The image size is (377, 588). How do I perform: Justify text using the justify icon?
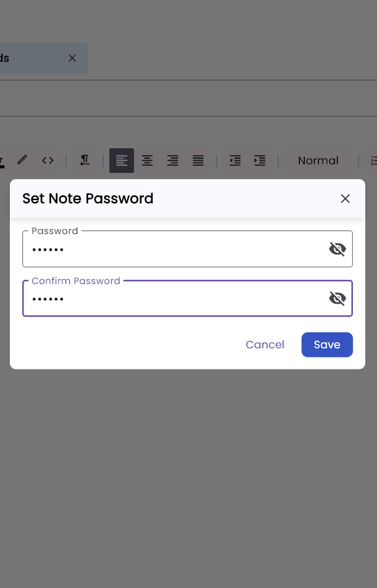point(198,161)
